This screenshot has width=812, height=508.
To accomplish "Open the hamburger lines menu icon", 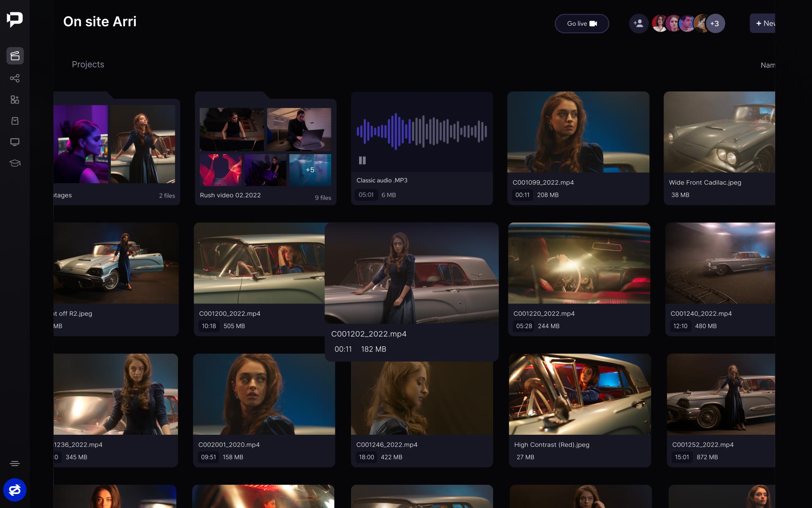I will coord(15,464).
